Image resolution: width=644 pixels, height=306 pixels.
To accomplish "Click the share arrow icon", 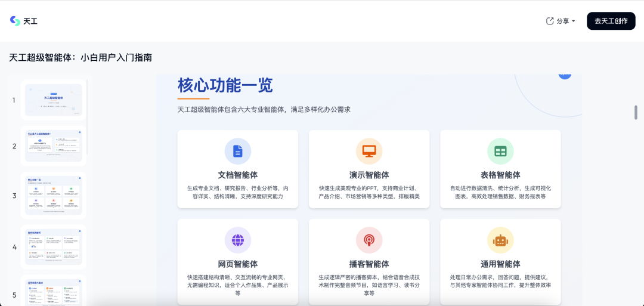I will coord(550,21).
